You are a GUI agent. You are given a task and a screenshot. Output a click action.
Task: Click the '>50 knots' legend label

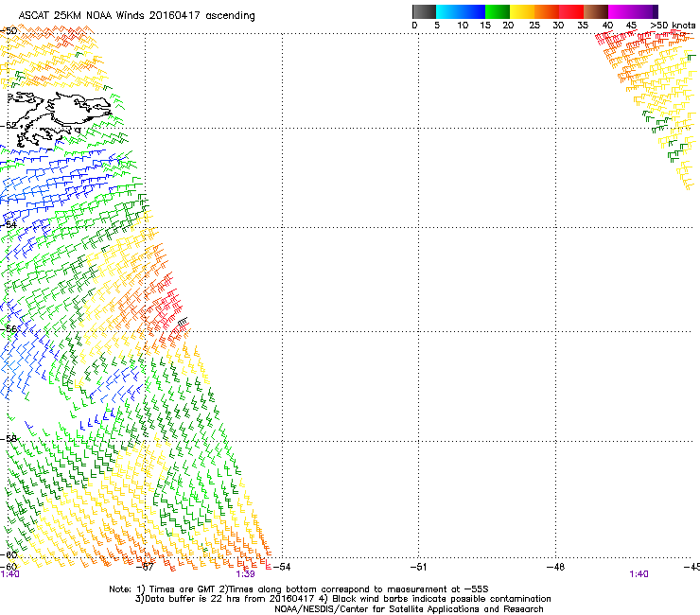coord(673,26)
